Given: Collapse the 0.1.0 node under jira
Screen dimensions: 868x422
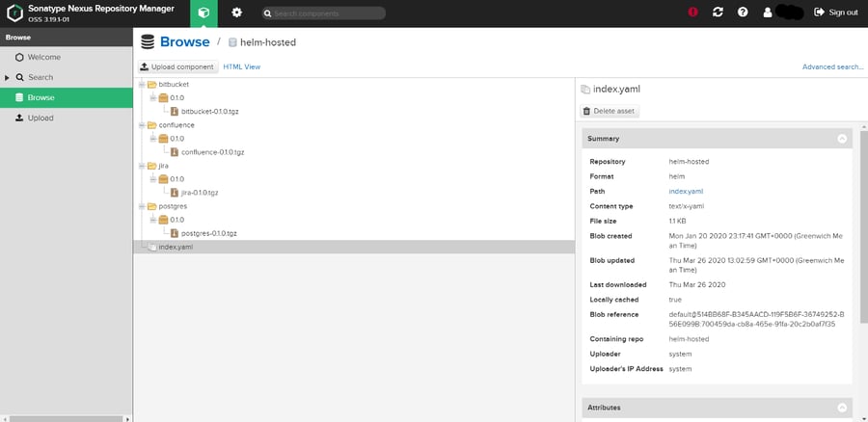Looking at the screenshot, I should click(x=153, y=179).
